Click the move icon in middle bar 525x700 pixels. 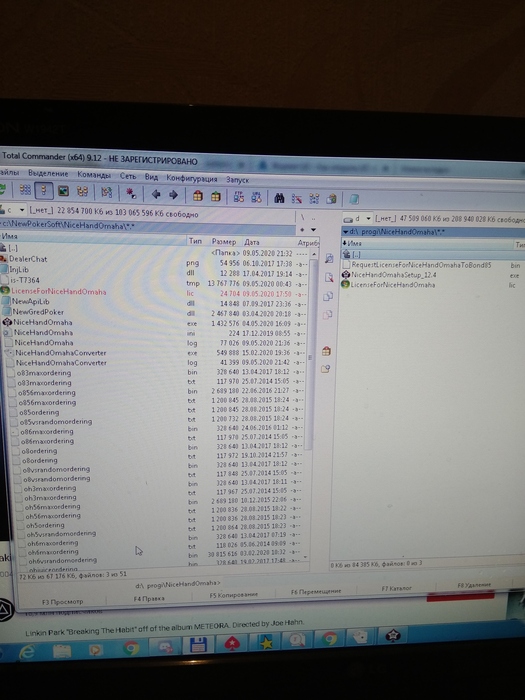[327, 315]
